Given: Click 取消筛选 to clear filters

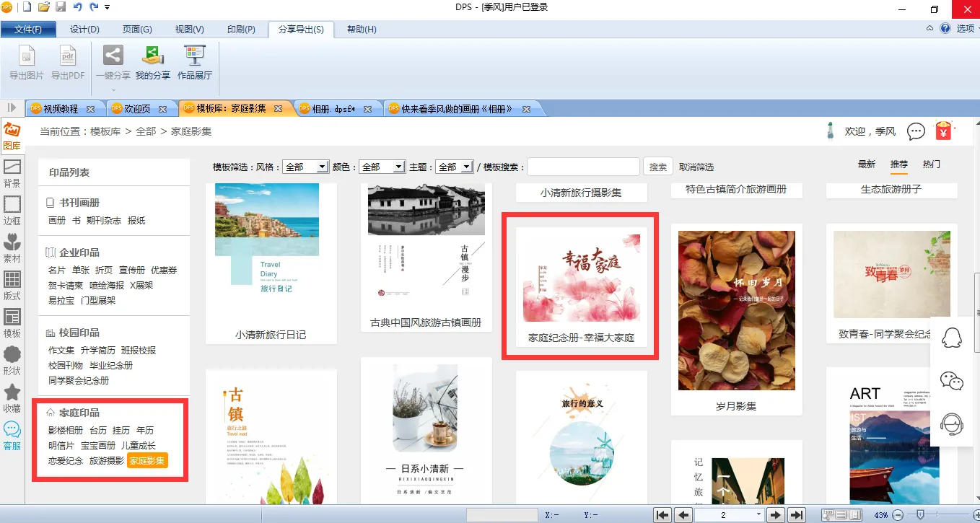Looking at the screenshot, I should (696, 167).
